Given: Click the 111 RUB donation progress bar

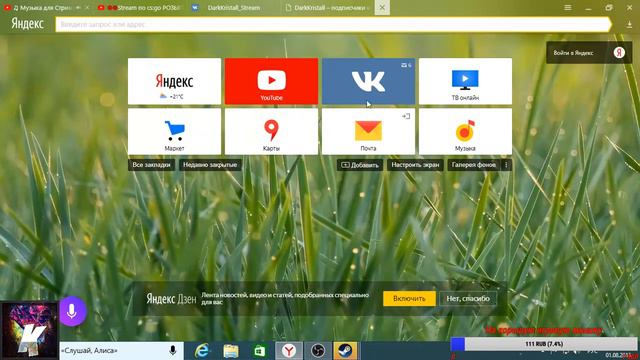Looking at the screenshot, I should (544, 344).
